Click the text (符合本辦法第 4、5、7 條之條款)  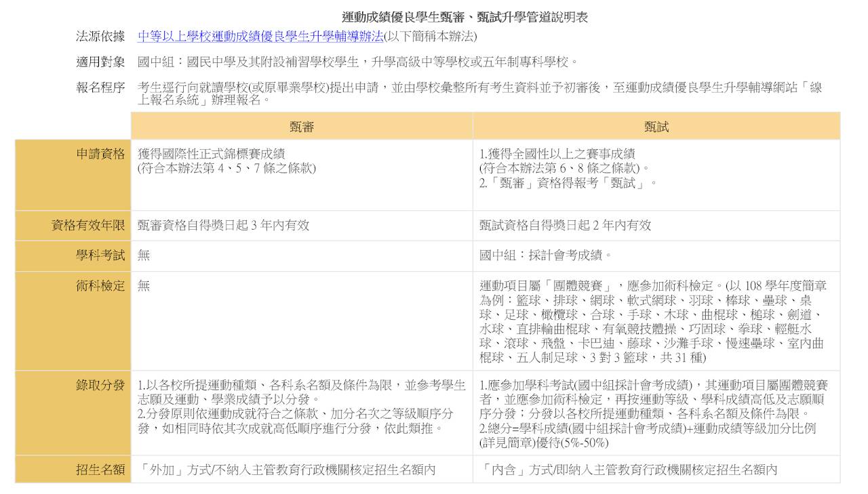(x=226, y=169)
